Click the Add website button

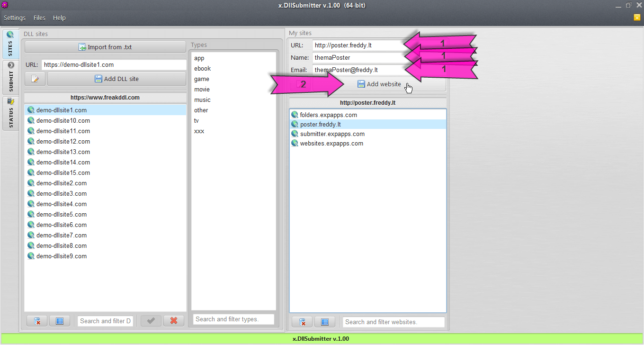point(379,84)
